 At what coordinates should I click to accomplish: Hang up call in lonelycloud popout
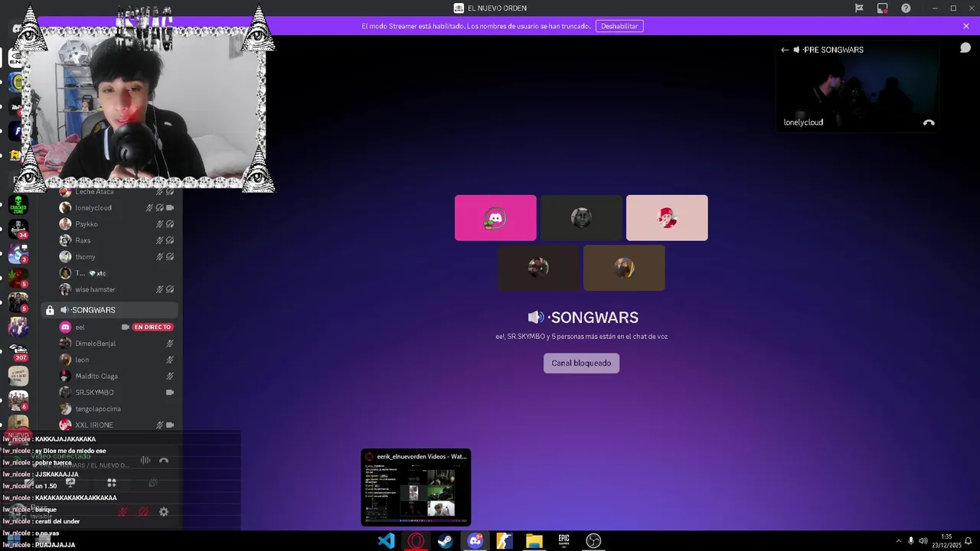coord(929,122)
